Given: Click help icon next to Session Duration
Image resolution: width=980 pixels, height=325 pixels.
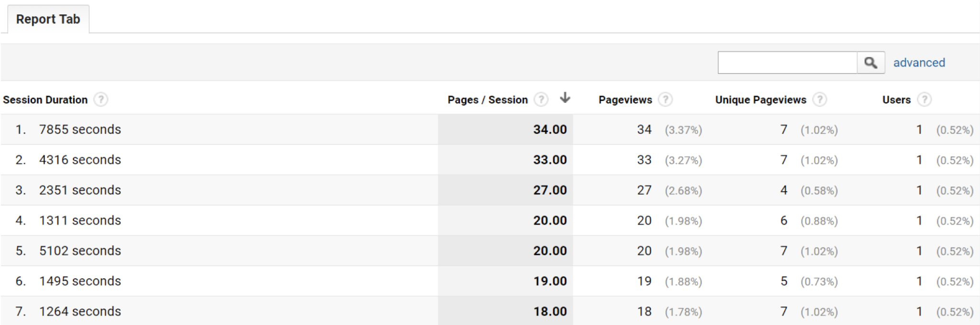Looking at the screenshot, I should point(100,99).
